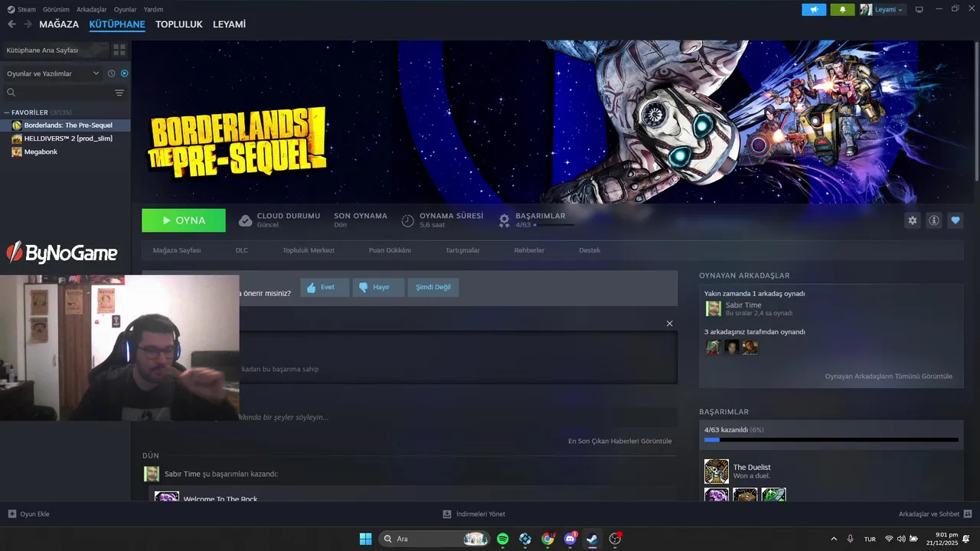Open Puan Dükkânı tab
This screenshot has height=551, width=980.
point(390,250)
